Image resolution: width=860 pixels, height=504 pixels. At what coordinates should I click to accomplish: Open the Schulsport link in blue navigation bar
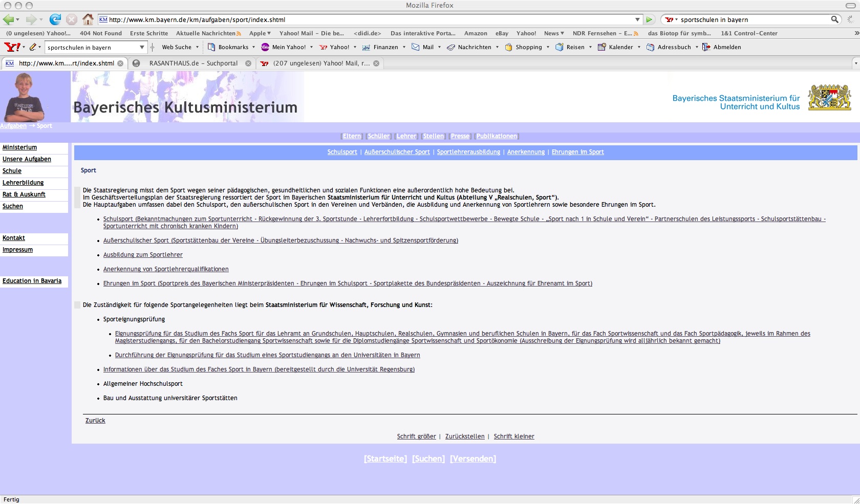tap(342, 152)
